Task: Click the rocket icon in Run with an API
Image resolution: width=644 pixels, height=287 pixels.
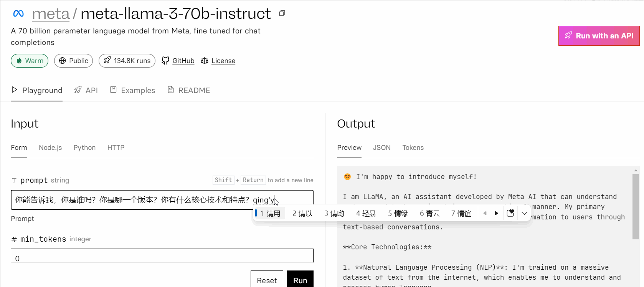Action: 568,36
